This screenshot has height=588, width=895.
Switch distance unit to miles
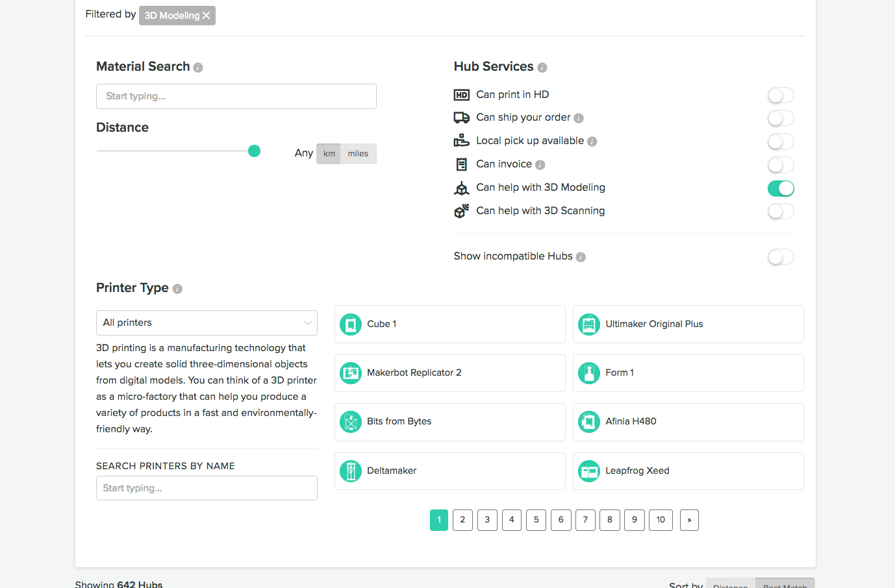coord(358,154)
